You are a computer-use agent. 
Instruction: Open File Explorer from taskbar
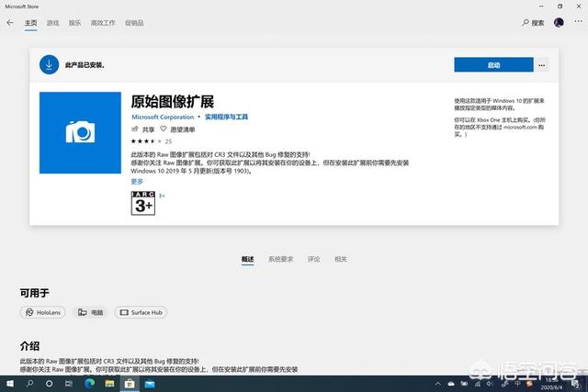click(109, 384)
